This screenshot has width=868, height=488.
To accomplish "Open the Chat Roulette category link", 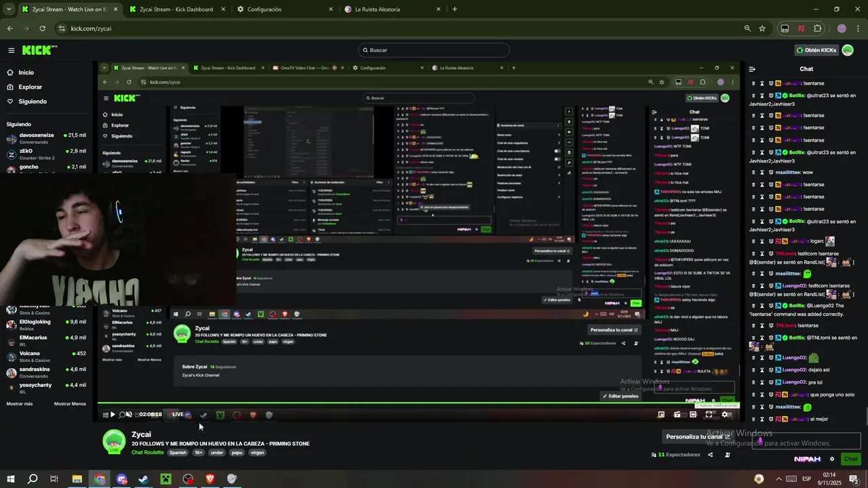I will [x=148, y=453].
